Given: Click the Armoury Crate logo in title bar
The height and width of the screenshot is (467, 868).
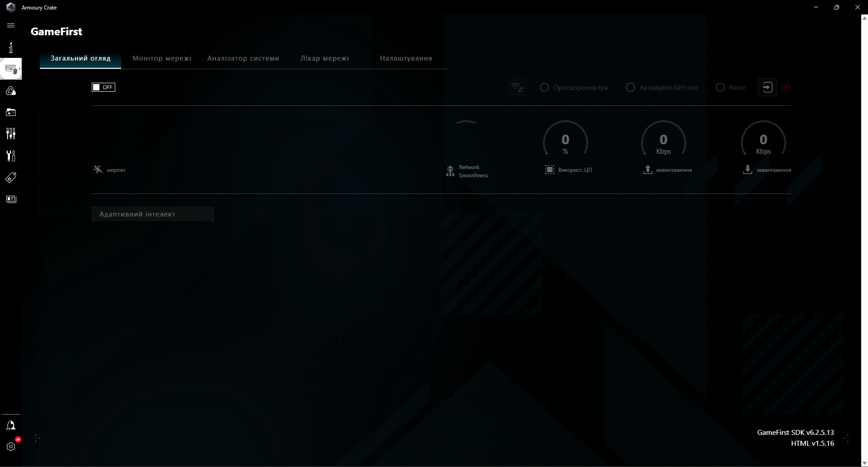Looking at the screenshot, I should (x=11, y=7).
